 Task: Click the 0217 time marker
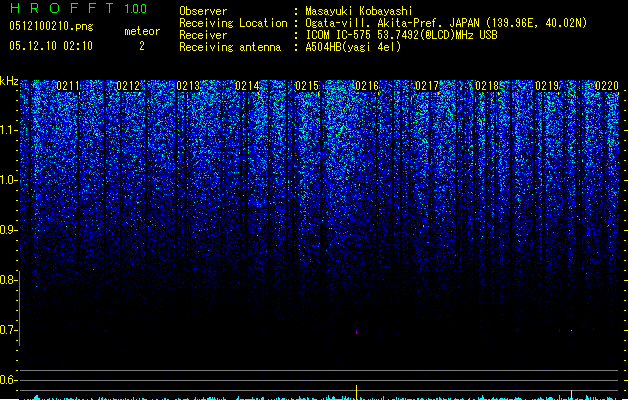coord(427,86)
